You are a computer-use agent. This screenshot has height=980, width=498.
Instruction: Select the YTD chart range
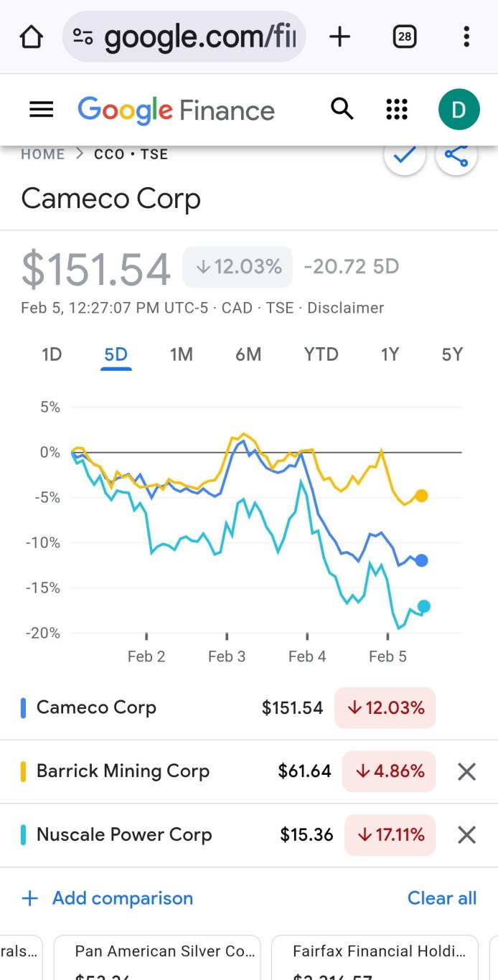pos(321,354)
